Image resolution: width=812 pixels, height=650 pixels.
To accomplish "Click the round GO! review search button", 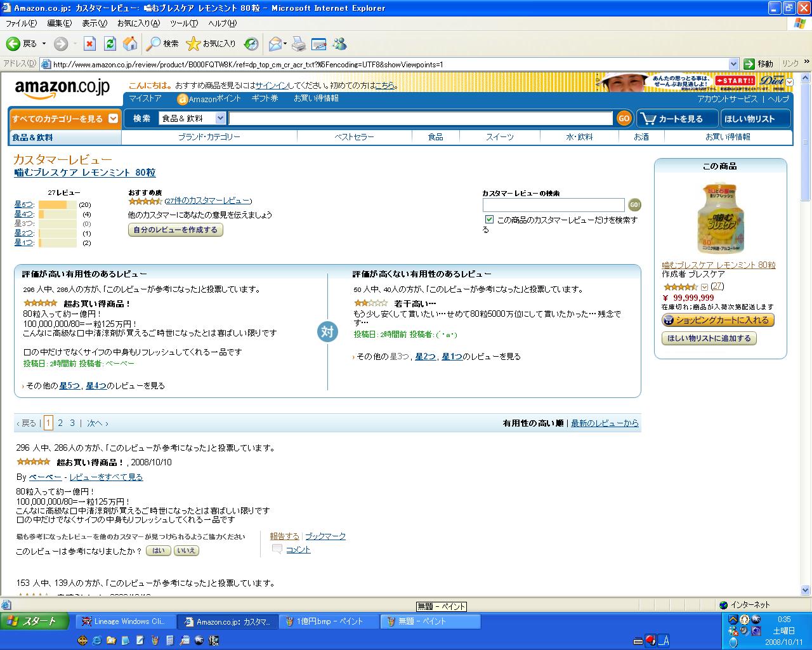I will [634, 205].
